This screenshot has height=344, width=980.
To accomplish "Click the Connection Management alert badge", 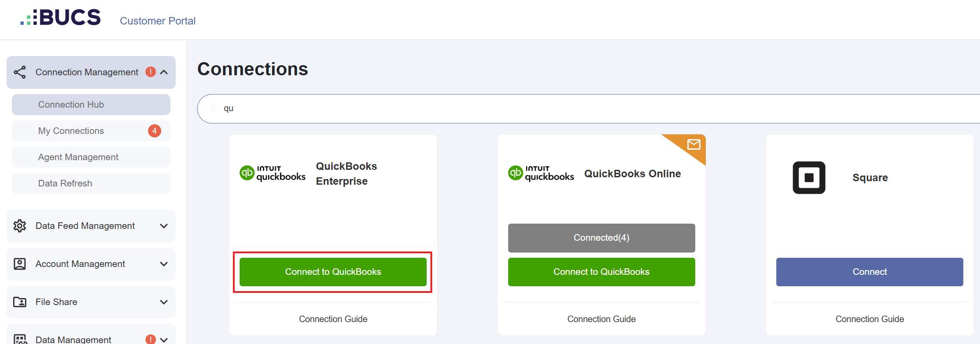I will [151, 72].
